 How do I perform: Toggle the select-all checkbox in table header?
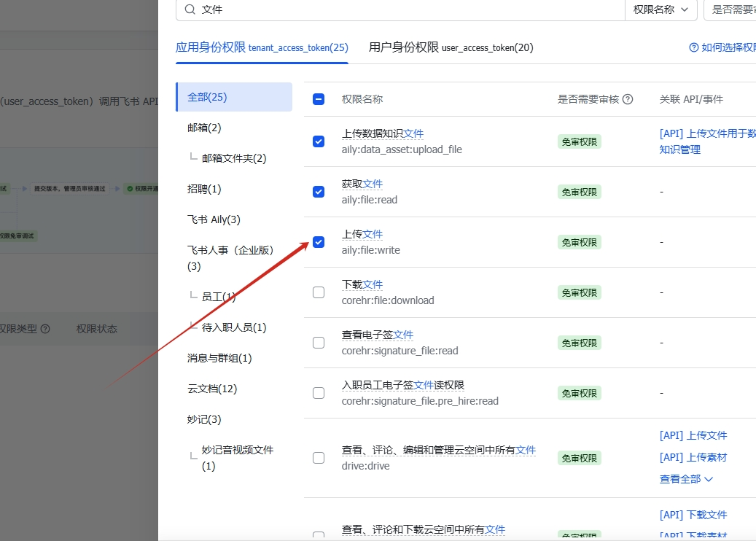click(x=319, y=99)
